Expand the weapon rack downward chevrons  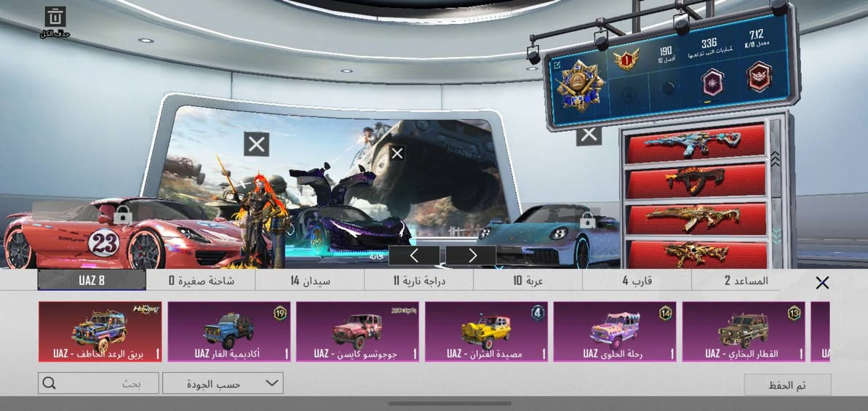pos(776,235)
